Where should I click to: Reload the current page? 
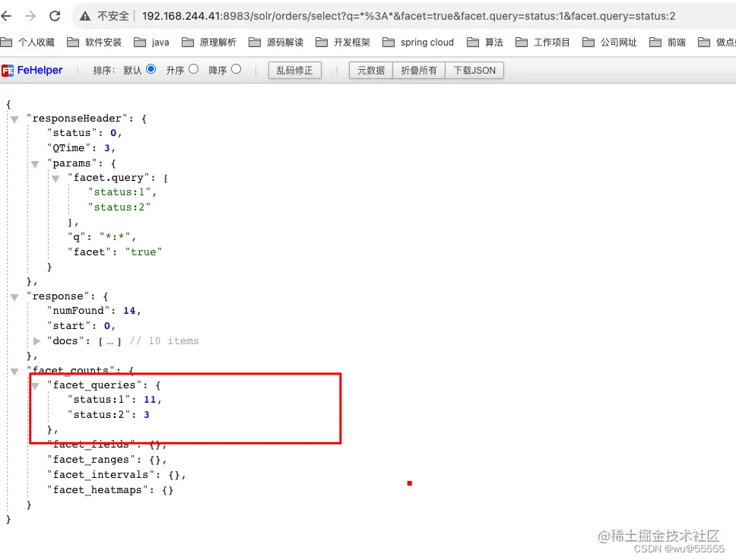pos(55,16)
